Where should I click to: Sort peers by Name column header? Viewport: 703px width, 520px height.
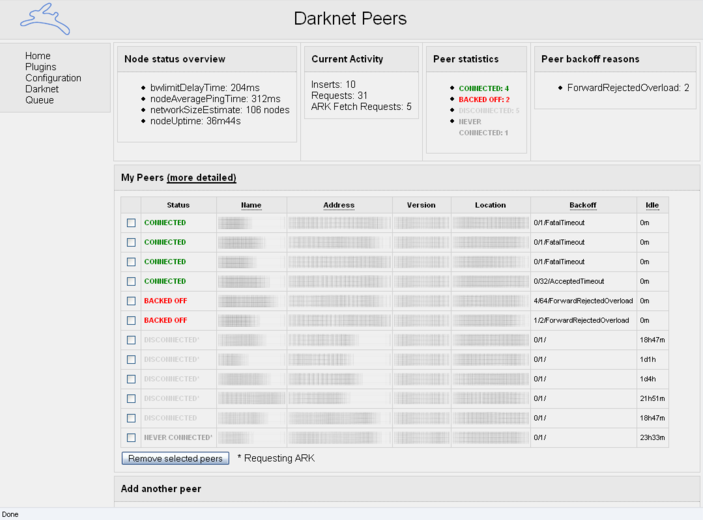251,205
